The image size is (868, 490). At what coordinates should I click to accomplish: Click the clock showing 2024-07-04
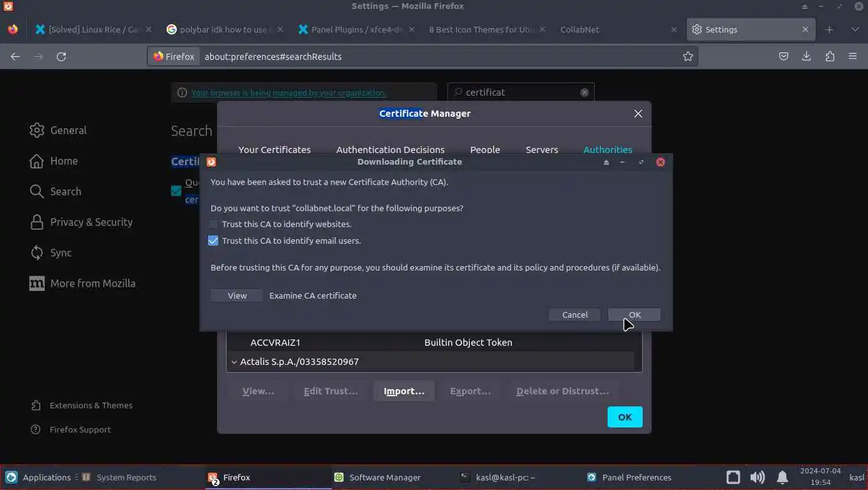click(x=820, y=477)
